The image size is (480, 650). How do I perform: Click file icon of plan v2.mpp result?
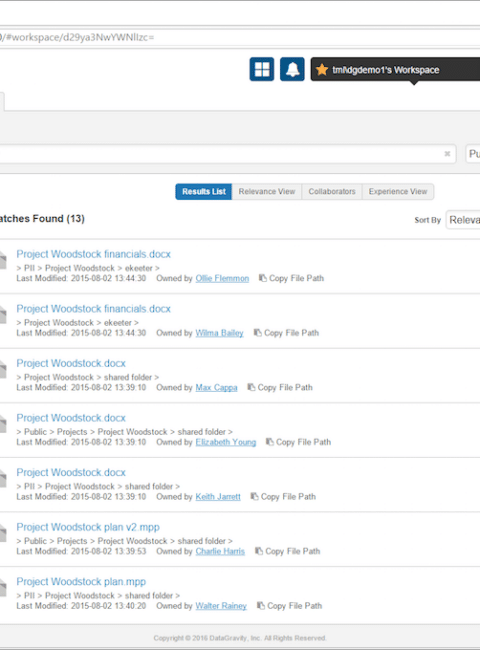click(3, 534)
